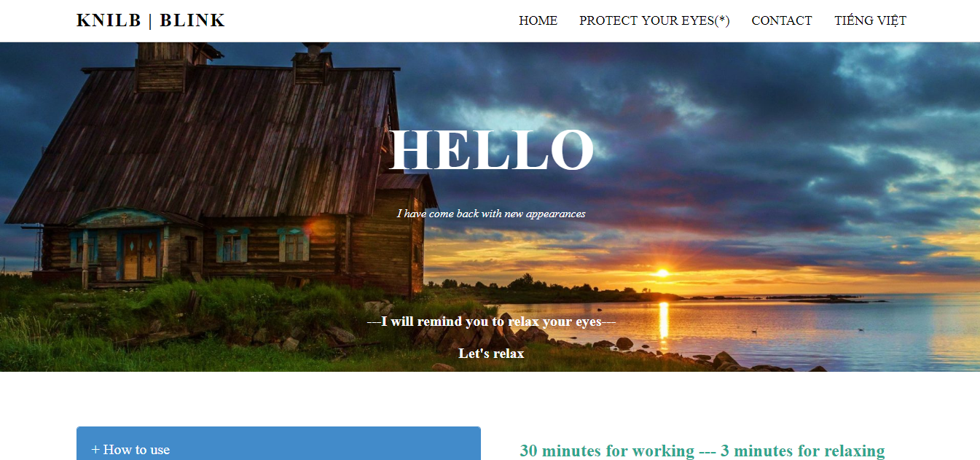Open the PROTECT YOUR EYES(*) page

654,20
